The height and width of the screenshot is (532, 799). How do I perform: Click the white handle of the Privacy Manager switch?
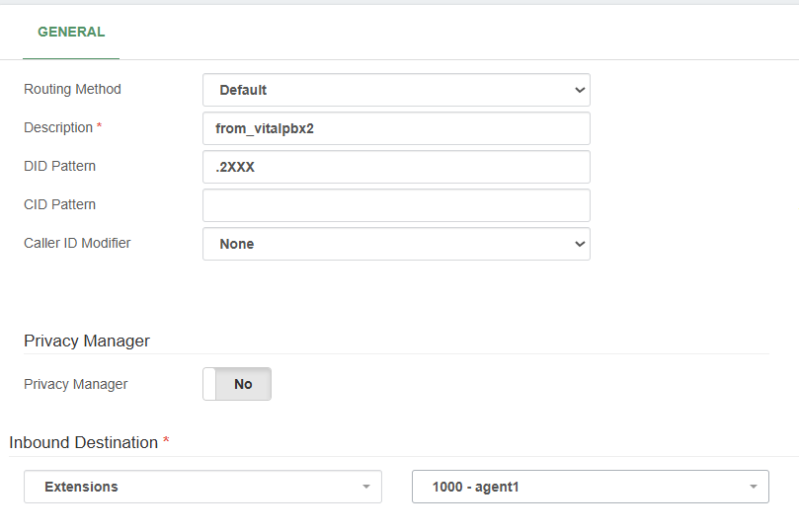coord(209,384)
